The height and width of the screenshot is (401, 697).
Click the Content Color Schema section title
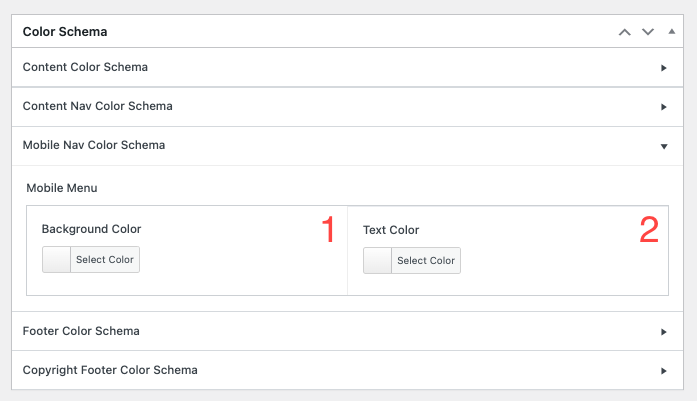coord(85,68)
